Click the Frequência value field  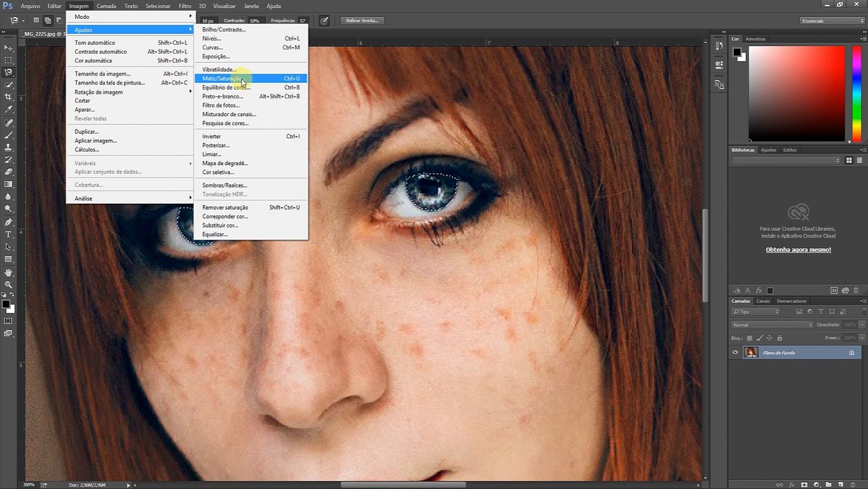tap(302, 21)
